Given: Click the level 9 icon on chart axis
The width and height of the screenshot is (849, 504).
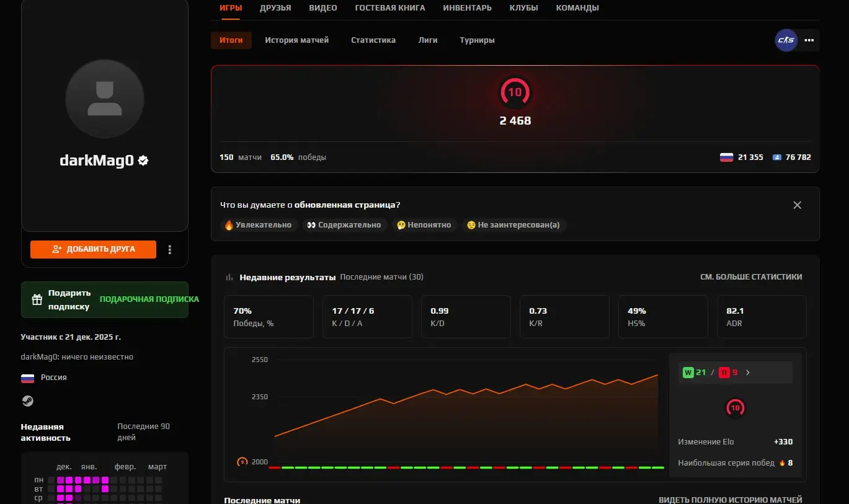Looking at the screenshot, I should coord(242,462).
